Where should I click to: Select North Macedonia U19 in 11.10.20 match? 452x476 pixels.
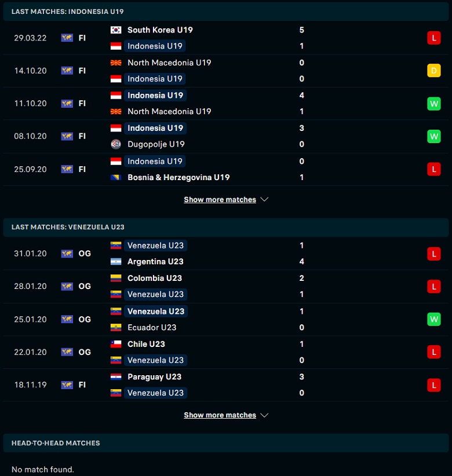[x=169, y=111]
